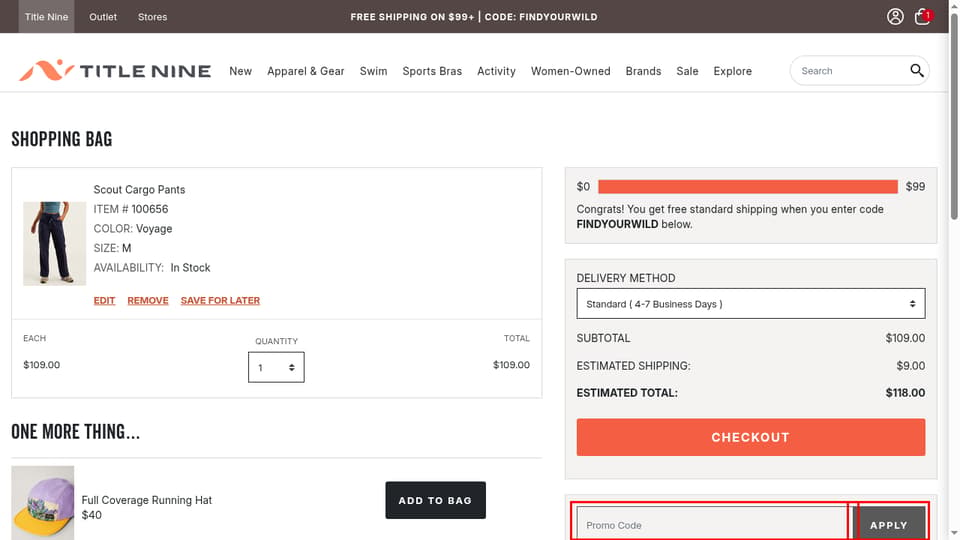Click the APPLY promo button

click(888, 523)
